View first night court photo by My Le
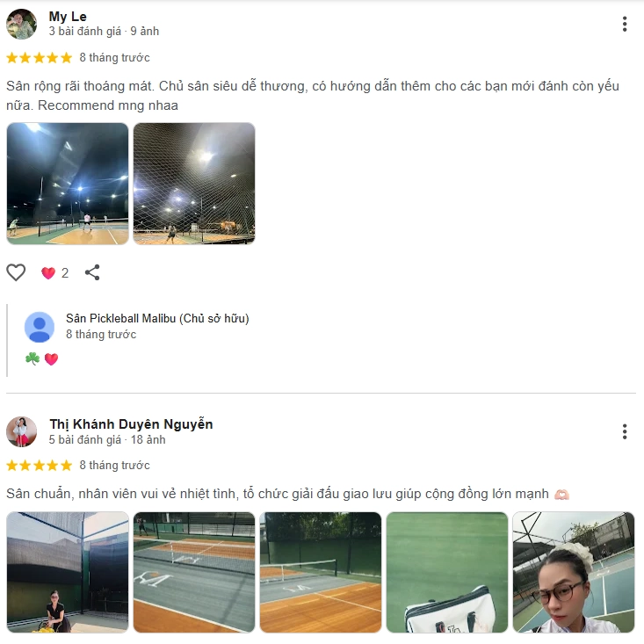The width and height of the screenshot is (644, 644). (x=68, y=184)
